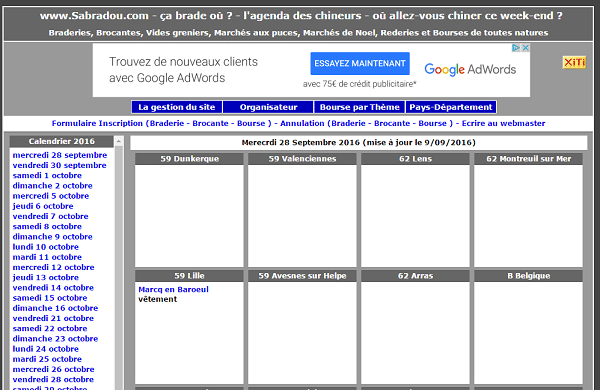Select vendredi 28 octobre in calendar

(53, 380)
